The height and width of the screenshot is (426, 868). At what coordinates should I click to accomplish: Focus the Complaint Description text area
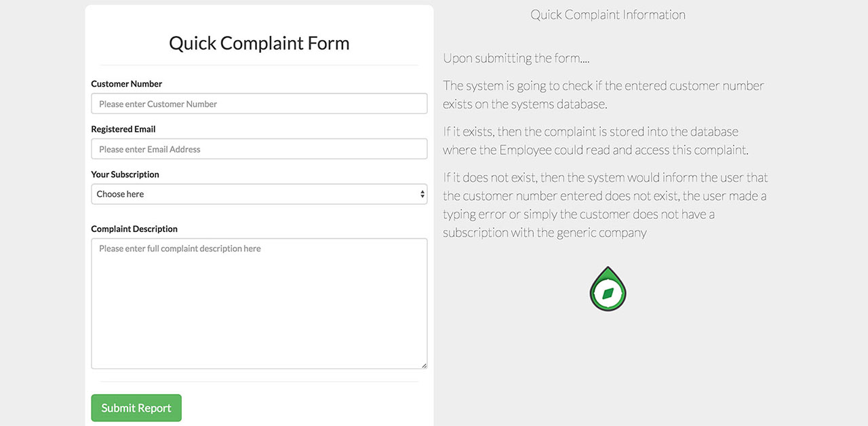[259, 303]
